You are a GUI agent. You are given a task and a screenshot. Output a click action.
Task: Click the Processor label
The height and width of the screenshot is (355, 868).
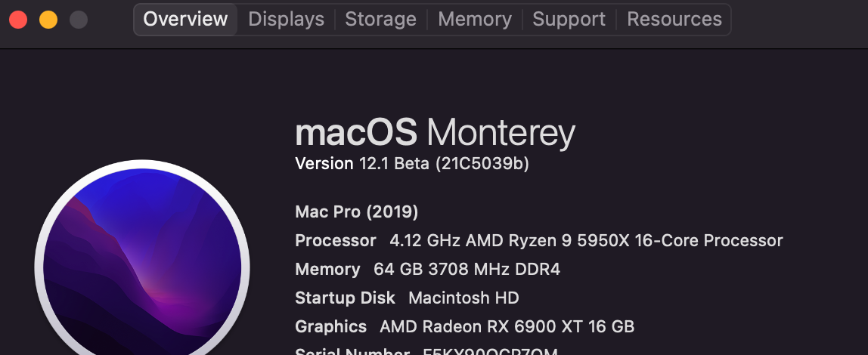335,241
